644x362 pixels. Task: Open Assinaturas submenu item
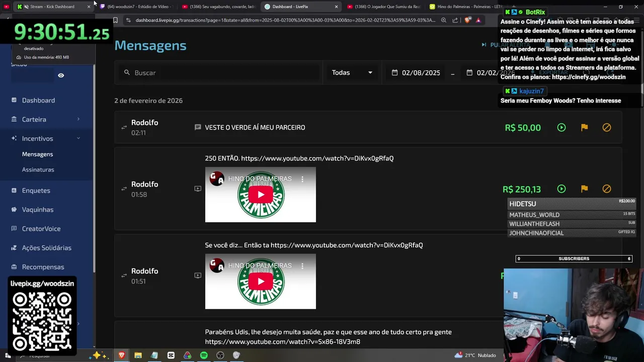click(x=38, y=170)
